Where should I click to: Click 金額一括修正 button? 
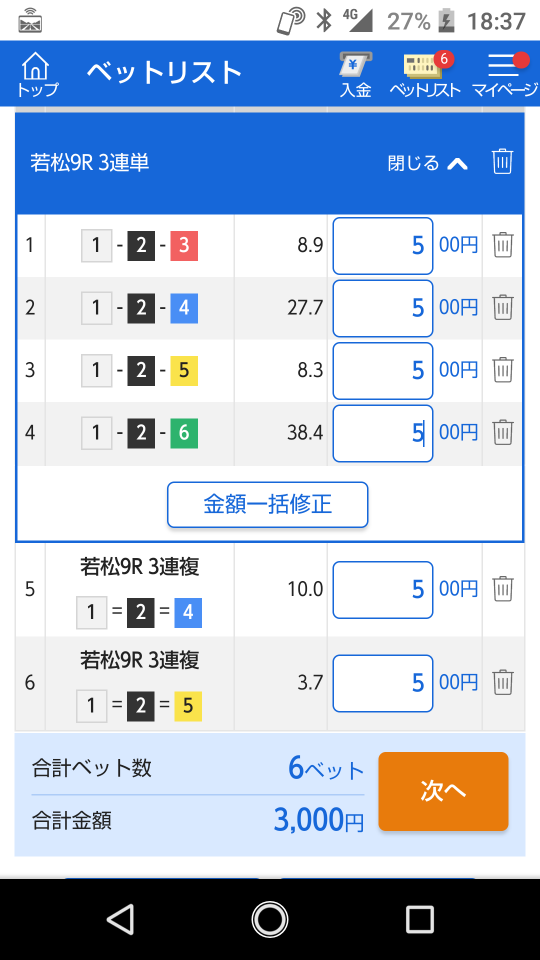268,504
